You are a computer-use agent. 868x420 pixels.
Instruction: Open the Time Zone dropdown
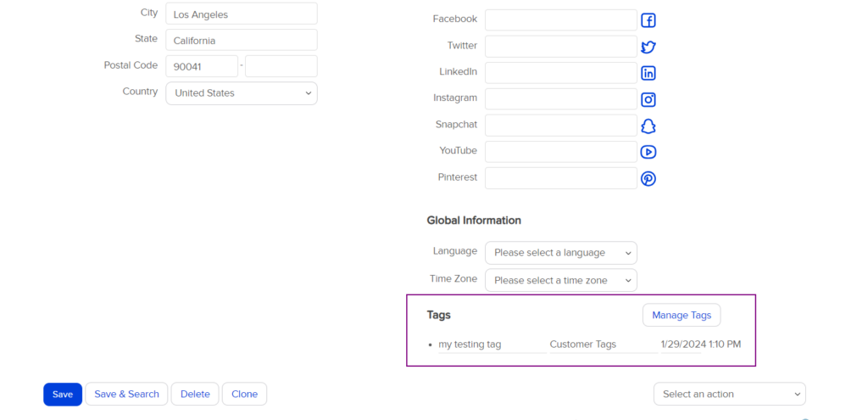coord(561,280)
